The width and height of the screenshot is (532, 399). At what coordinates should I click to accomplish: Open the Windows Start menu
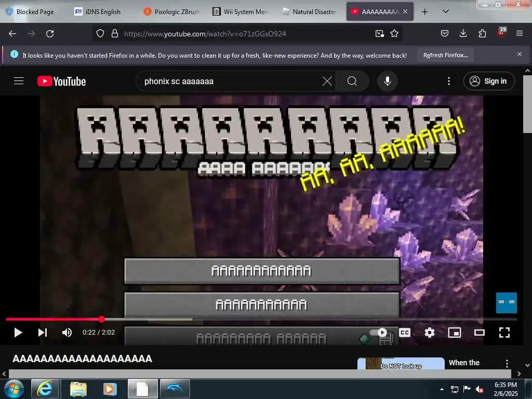(x=14, y=389)
